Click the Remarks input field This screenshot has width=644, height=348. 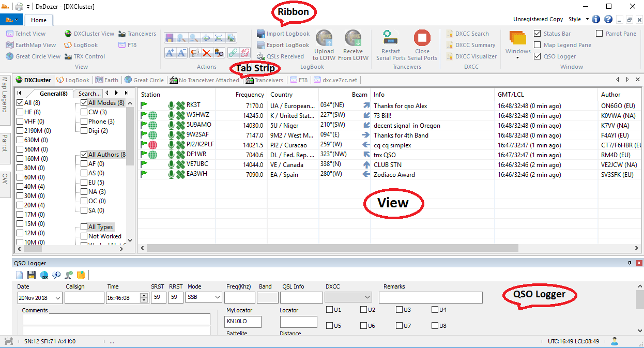tap(431, 298)
